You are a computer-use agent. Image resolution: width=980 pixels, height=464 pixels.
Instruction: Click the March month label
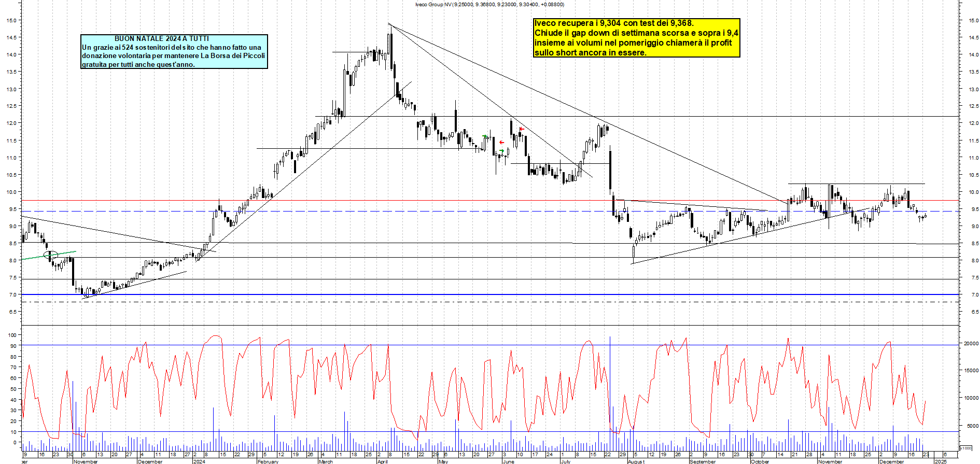coord(326,461)
